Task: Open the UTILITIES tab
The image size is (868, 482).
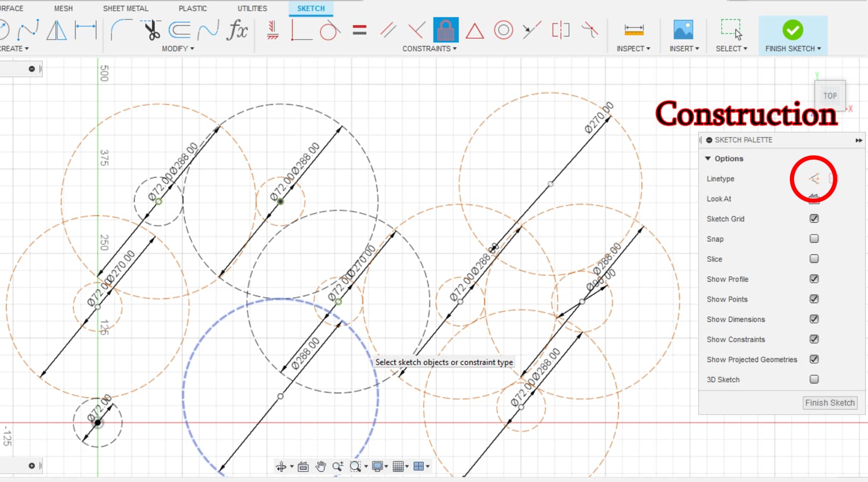Action: (251, 8)
